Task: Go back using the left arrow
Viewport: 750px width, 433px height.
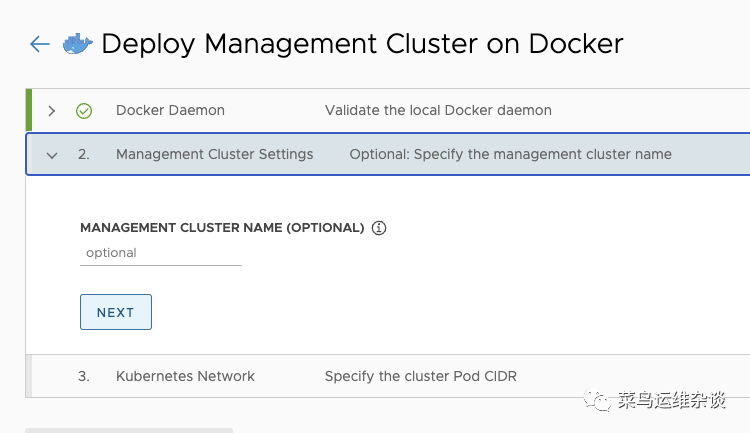Action: point(40,44)
